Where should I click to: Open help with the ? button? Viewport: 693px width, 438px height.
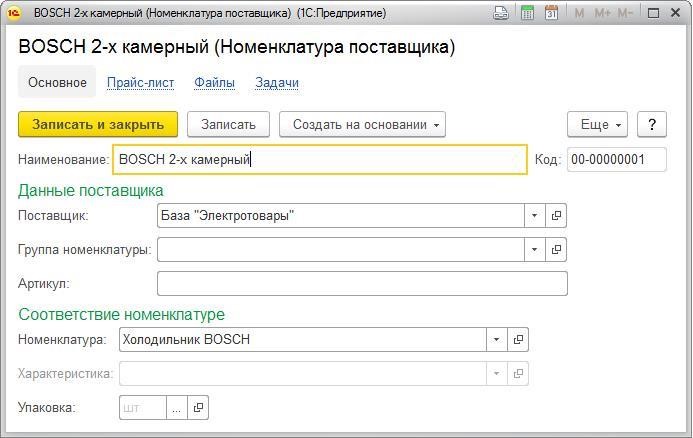coord(652,125)
